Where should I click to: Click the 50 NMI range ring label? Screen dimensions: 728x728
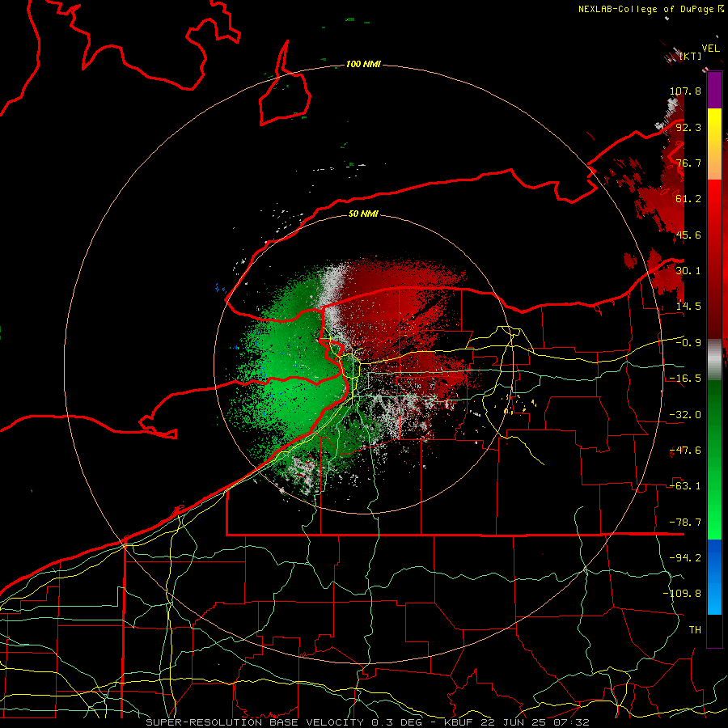coord(363,214)
